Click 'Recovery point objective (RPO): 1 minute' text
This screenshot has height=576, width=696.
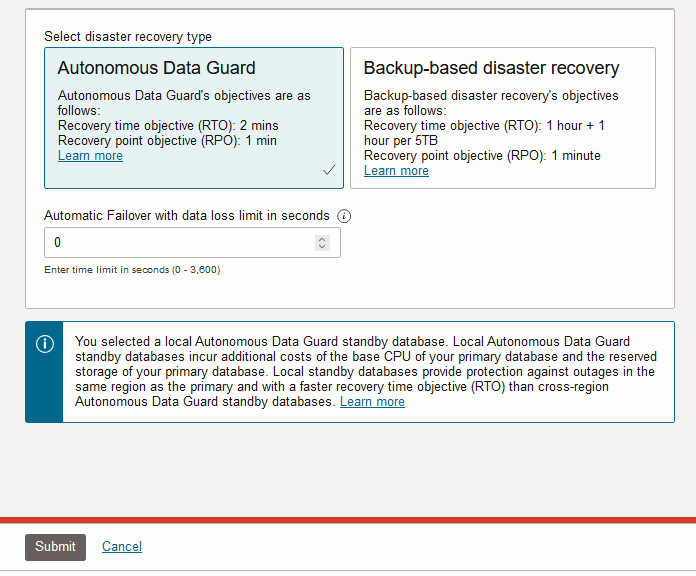pos(482,156)
